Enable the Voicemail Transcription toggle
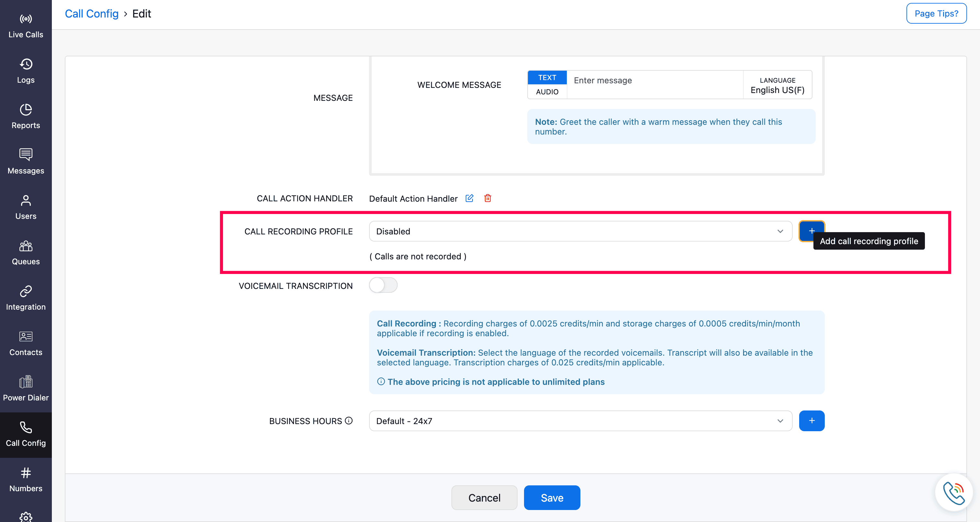This screenshot has width=980, height=522. (x=383, y=285)
